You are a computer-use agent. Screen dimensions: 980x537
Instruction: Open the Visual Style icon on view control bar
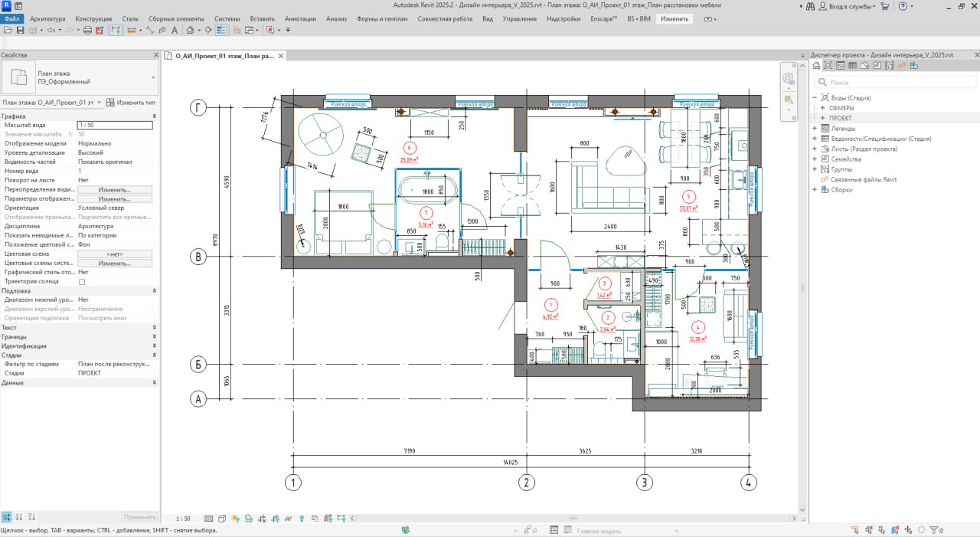(x=222, y=519)
